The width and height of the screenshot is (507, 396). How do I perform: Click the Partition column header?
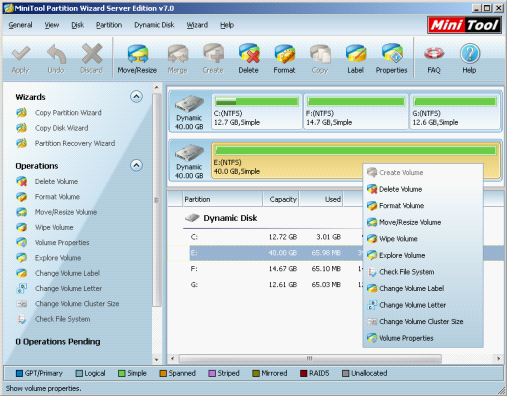[222, 199]
